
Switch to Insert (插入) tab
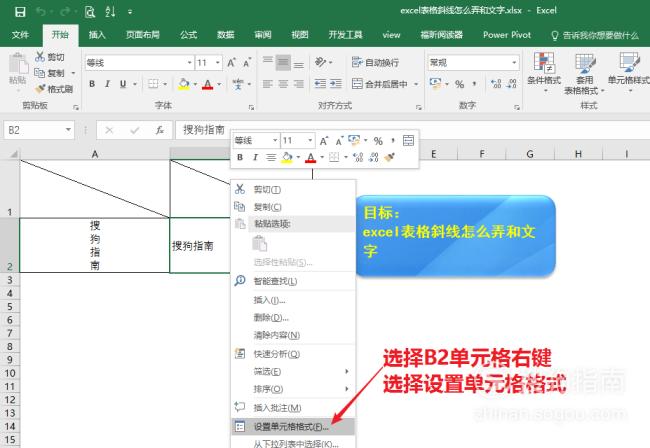point(97,35)
